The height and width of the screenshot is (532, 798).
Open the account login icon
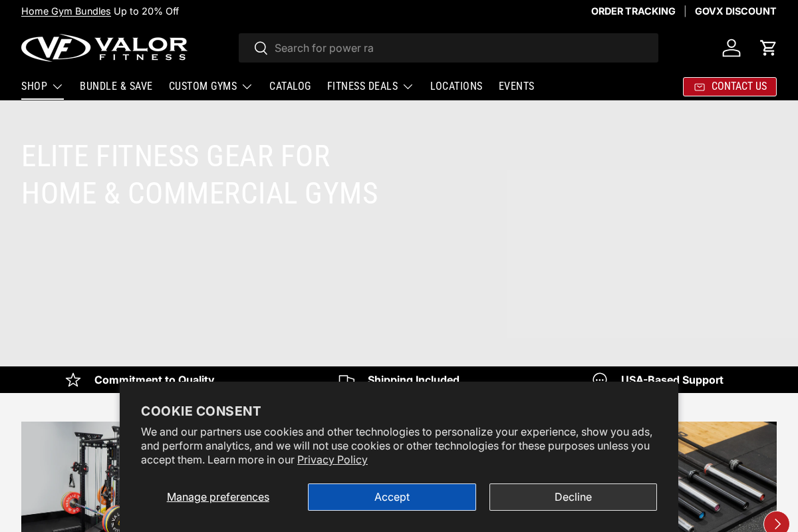pyautogui.click(x=731, y=48)
